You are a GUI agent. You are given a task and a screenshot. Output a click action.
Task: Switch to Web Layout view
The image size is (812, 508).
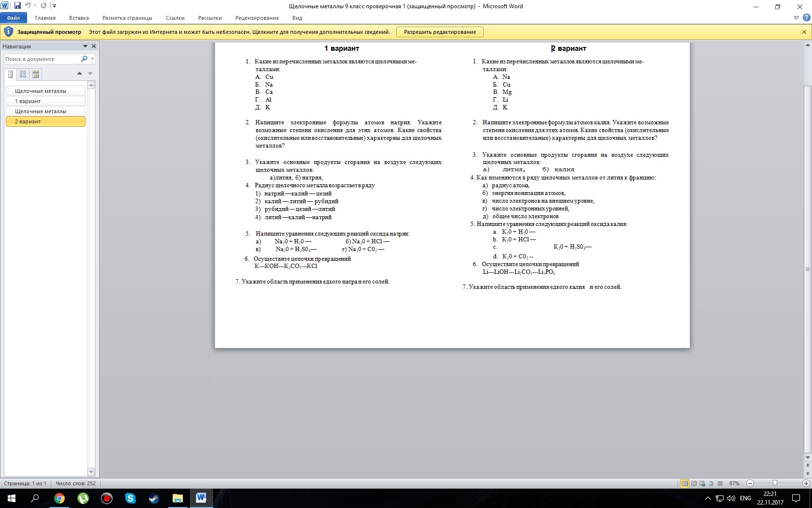[x=702, y=483]
